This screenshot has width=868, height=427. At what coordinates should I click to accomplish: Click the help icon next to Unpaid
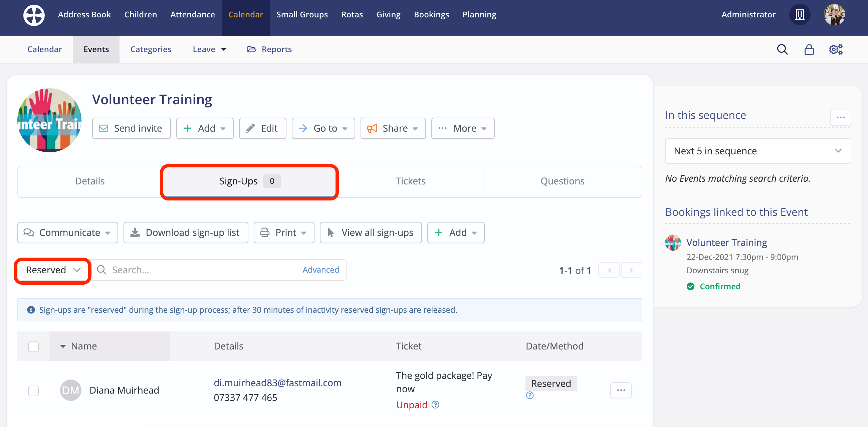coord(435,404)
